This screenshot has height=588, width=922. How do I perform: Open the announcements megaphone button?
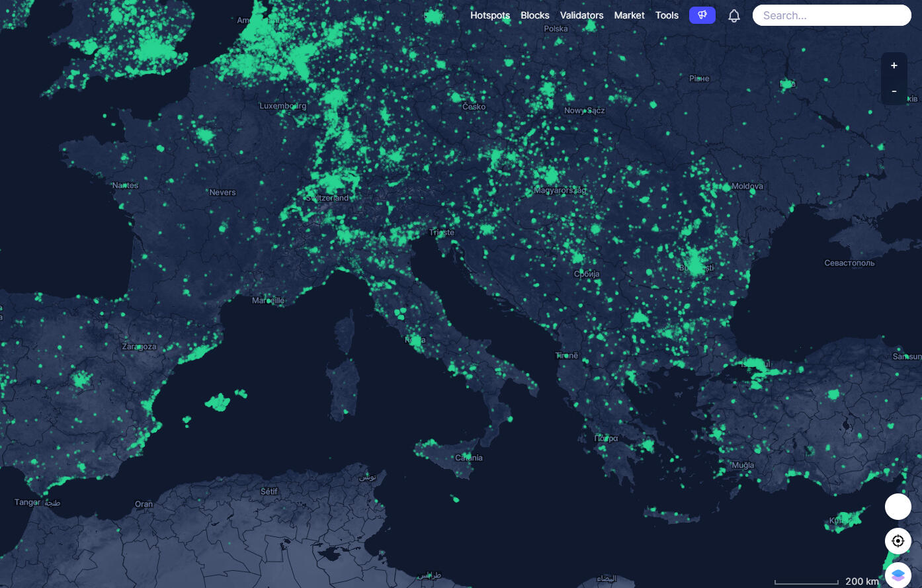tap(702, 15)
